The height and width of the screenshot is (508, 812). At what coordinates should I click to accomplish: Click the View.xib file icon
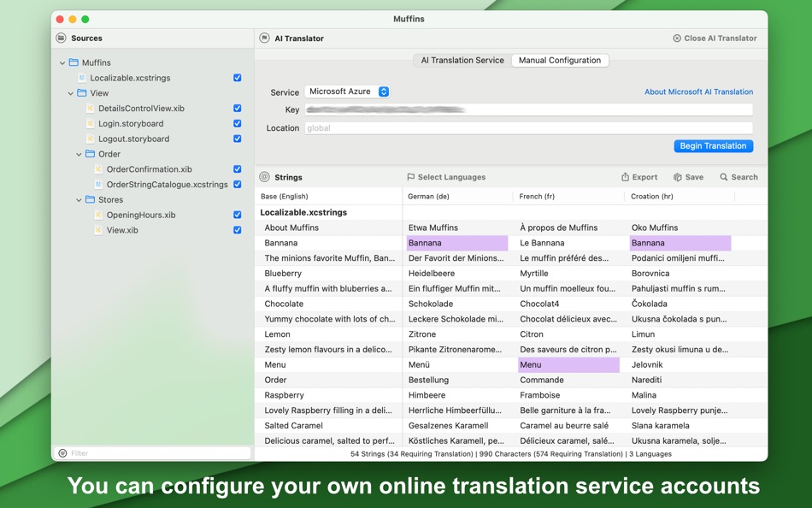[x=98, y=230]
